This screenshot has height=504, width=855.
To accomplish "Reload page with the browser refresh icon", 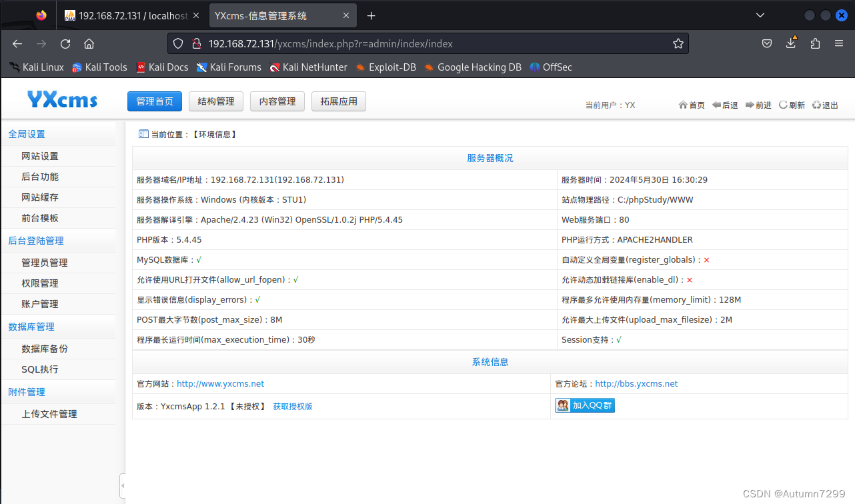I will (65, 44).
